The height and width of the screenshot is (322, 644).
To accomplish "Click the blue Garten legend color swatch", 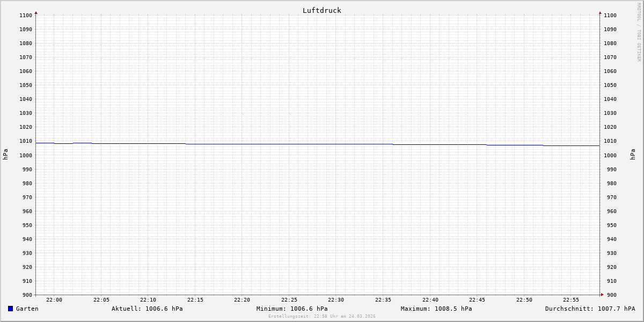I will tap(10, 309).
